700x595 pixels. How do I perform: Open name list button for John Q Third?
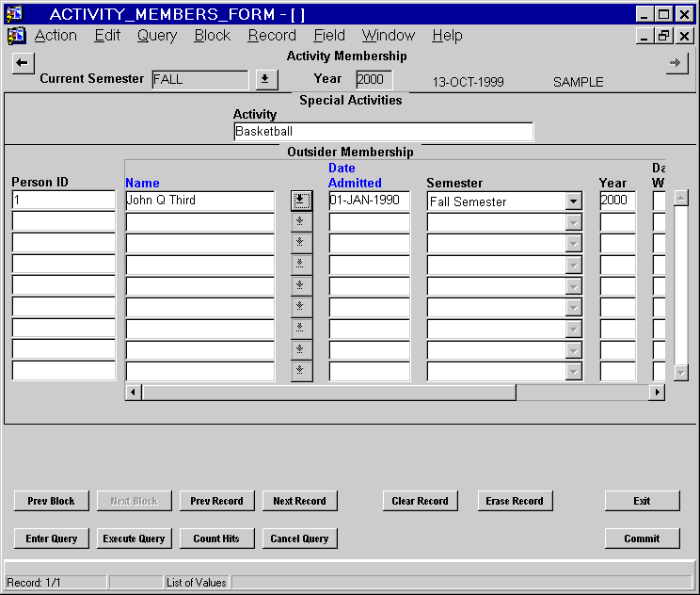(x=301, y=201)
